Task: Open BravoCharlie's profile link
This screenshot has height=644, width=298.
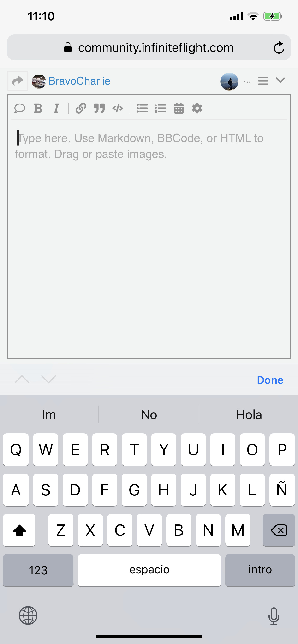Action: pos(79,81)
